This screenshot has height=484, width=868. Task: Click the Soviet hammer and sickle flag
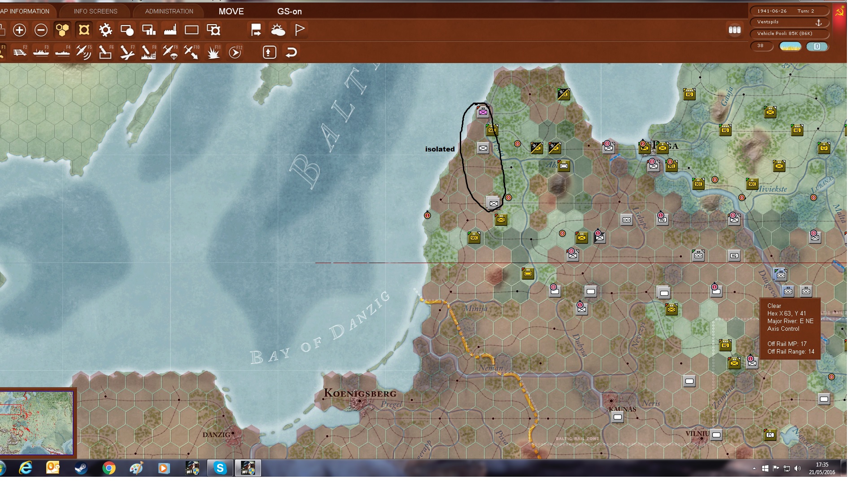point(839,12)
